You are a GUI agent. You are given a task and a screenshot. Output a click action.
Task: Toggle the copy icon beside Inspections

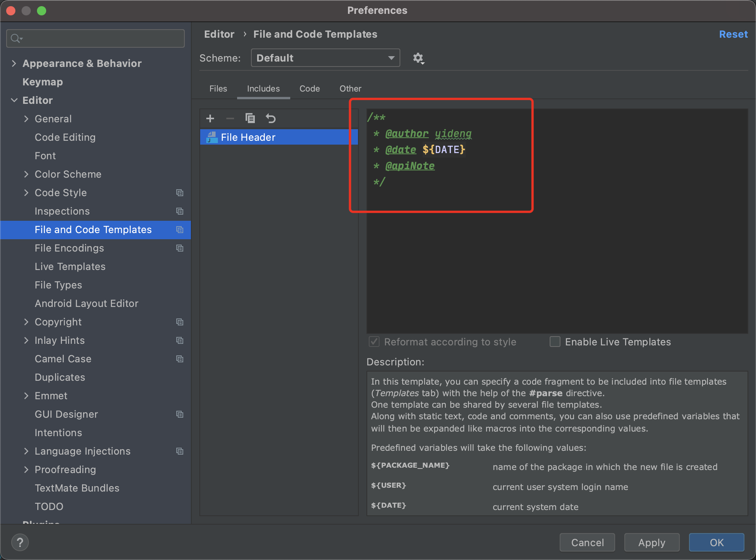(x=180, y=211)
